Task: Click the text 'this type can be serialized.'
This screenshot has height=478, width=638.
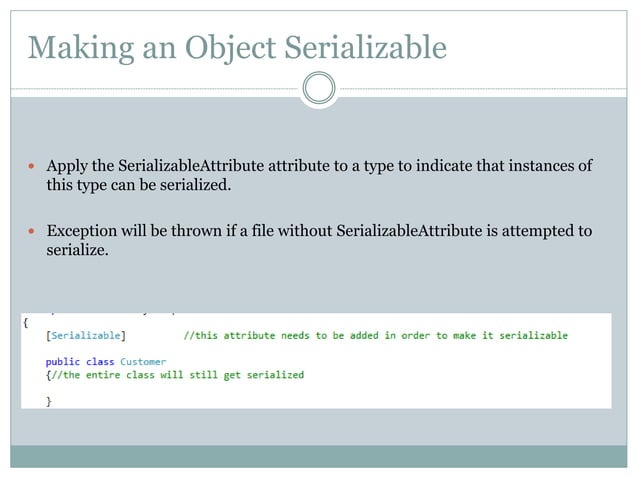Action: point(139,185)
